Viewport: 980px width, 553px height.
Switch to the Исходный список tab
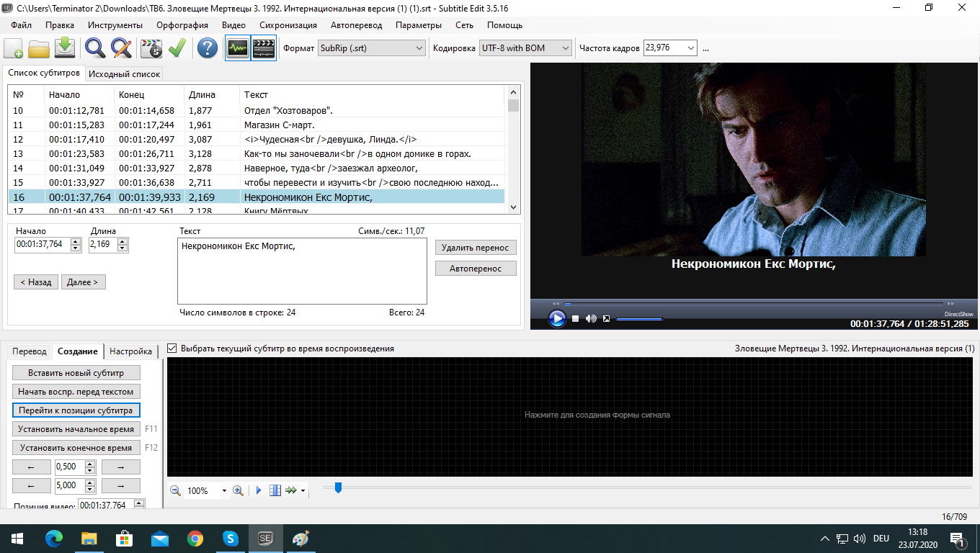(x=124, y=73)
